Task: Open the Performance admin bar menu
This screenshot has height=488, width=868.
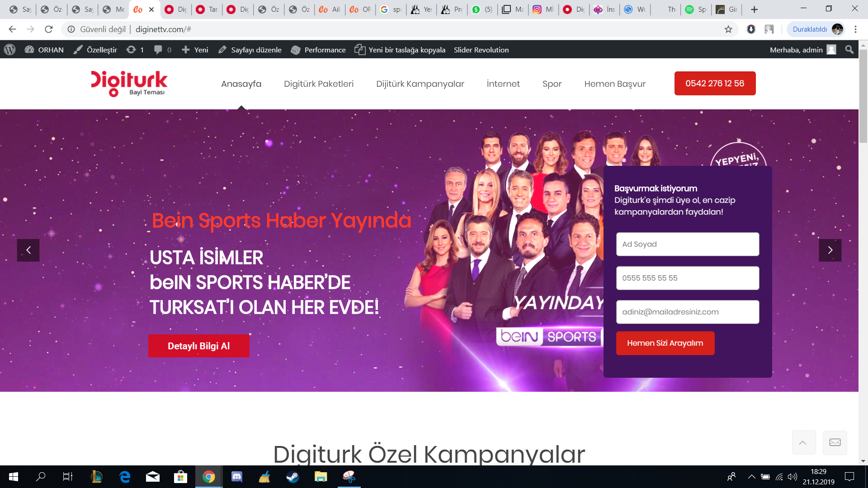Action: pos(318,50)
